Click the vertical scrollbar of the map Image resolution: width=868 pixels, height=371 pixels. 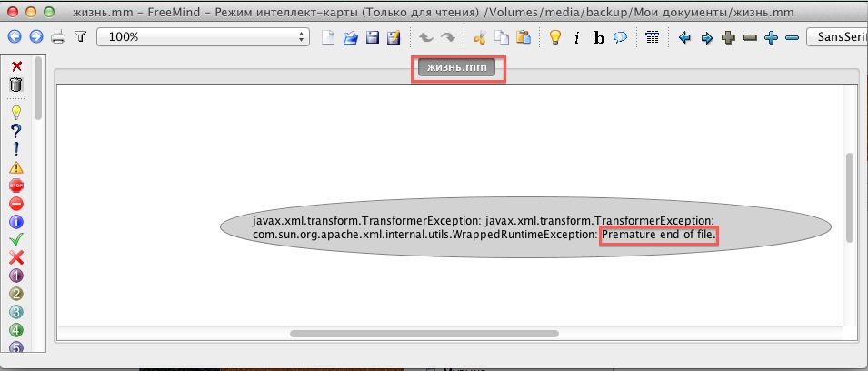click(x=850, y=197)
